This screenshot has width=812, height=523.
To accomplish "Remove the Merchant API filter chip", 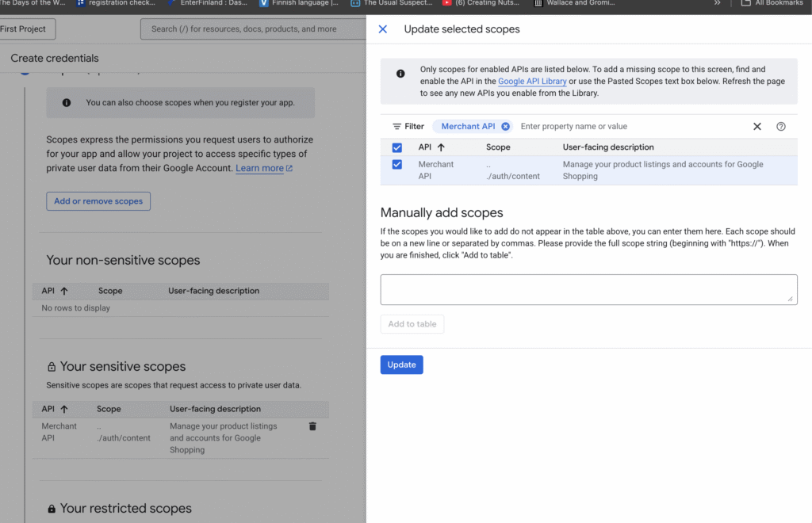I will (x=506, y=127).
